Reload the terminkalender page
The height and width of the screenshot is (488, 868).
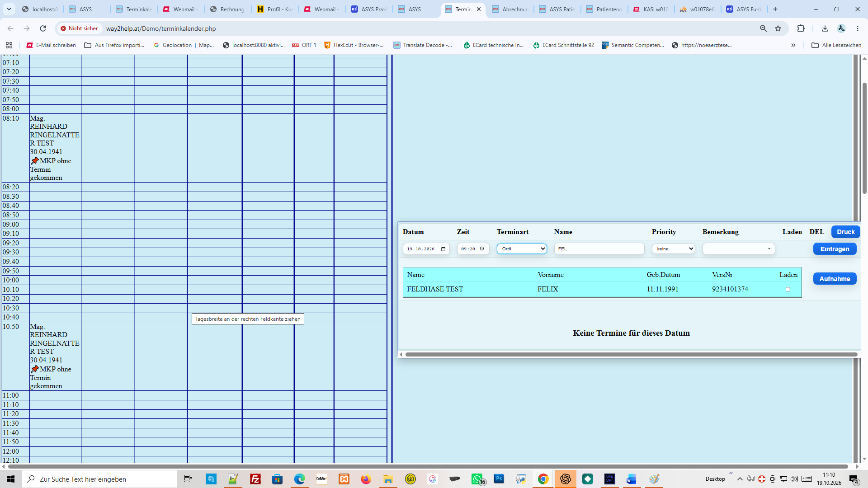tap(43, 28)
